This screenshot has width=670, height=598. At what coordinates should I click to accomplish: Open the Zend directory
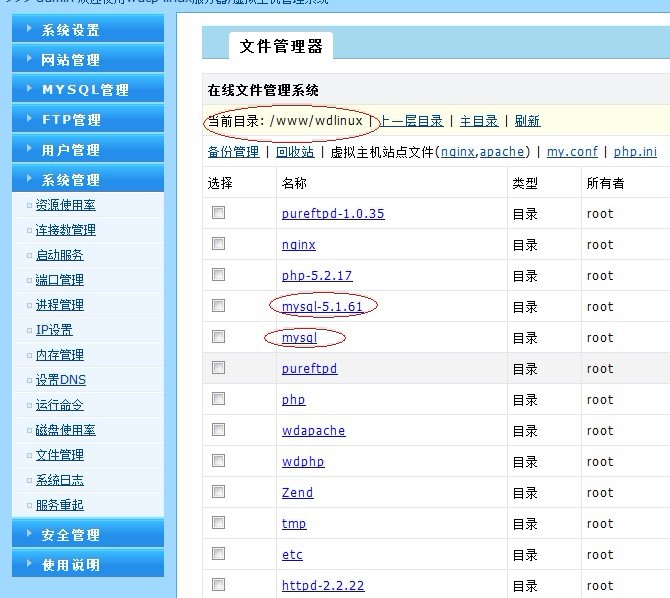(x=297, y=492)
